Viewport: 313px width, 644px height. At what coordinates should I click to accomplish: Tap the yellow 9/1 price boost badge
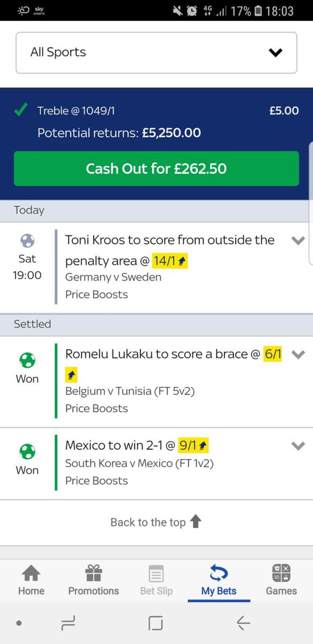tap(193, 445)
